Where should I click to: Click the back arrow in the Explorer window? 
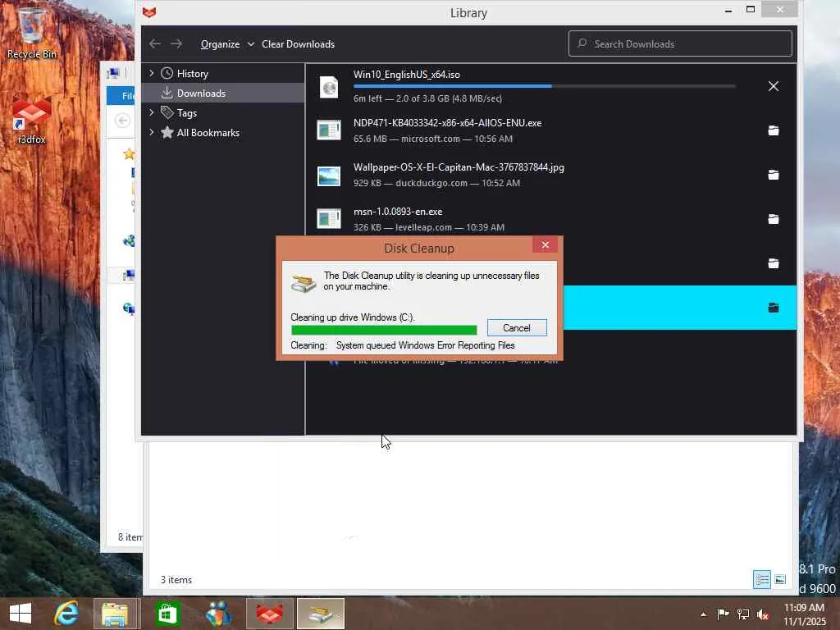pos(122,121)
